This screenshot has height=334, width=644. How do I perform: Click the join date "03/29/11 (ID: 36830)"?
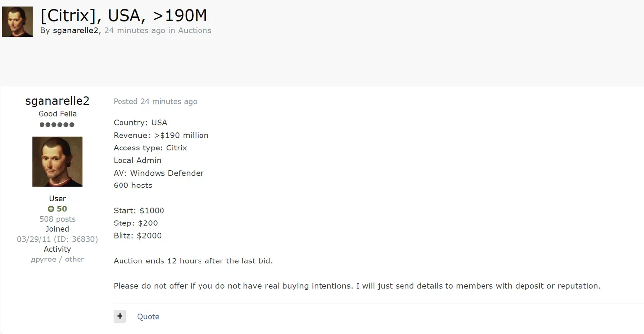(57, 239)
